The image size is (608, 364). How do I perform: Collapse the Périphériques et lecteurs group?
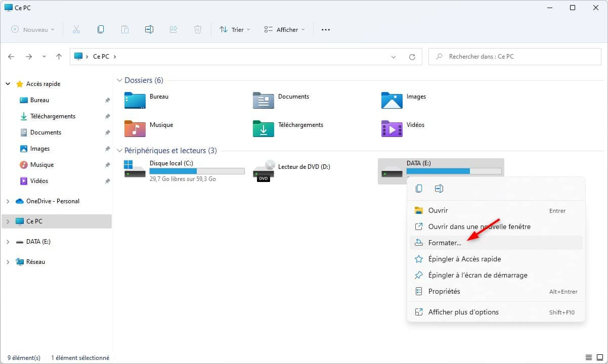click(x=120, y=151)
